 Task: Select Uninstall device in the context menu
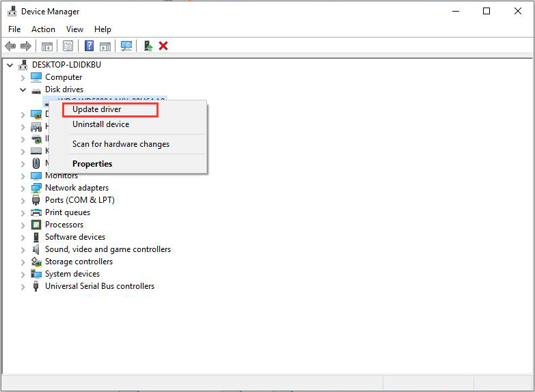pos(100,124)
